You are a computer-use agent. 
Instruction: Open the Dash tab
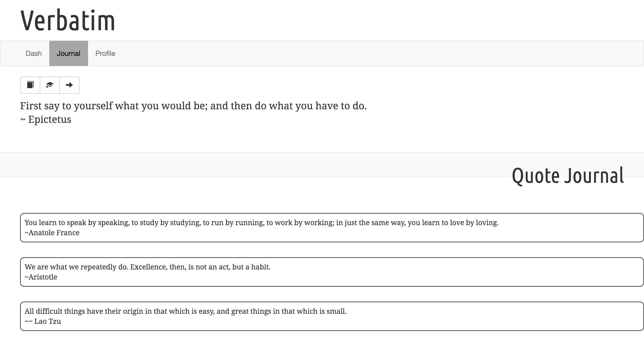pos(34,53)
